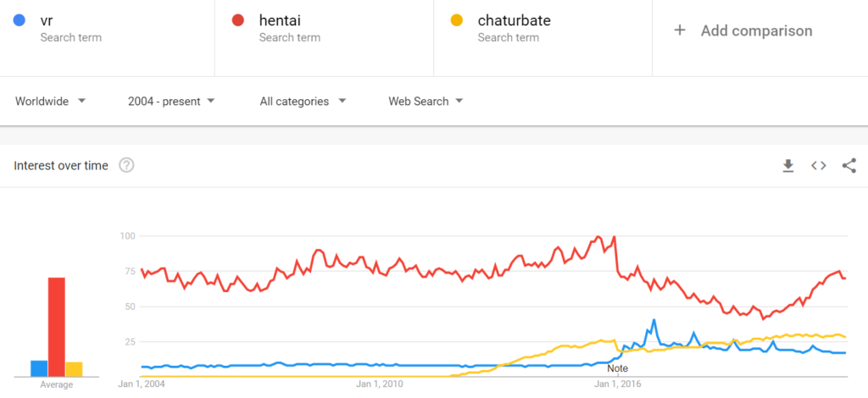Click the Add comparison button

click(x=759, y=30)
